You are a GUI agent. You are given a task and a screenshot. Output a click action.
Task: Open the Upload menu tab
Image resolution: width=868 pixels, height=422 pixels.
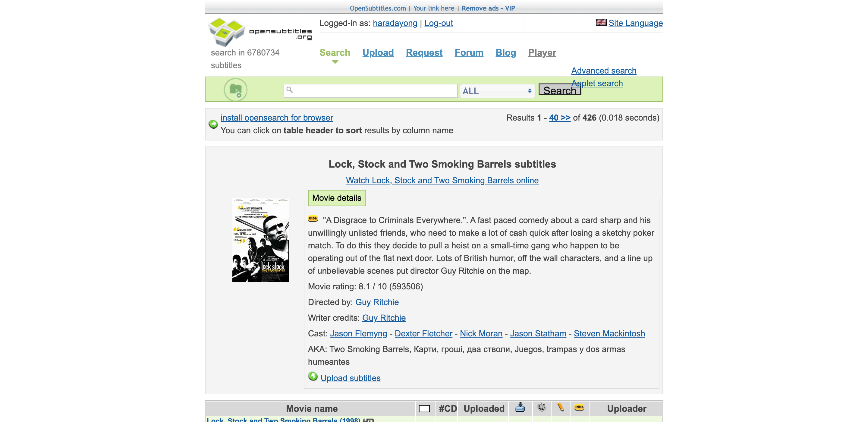click(378, 52)
